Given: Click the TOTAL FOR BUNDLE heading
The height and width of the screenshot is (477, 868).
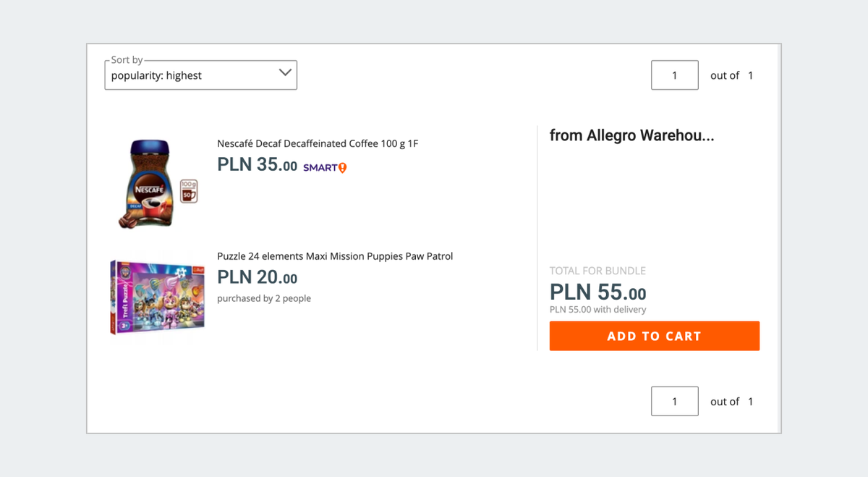Looking at the screenshot, I should 597,270.
